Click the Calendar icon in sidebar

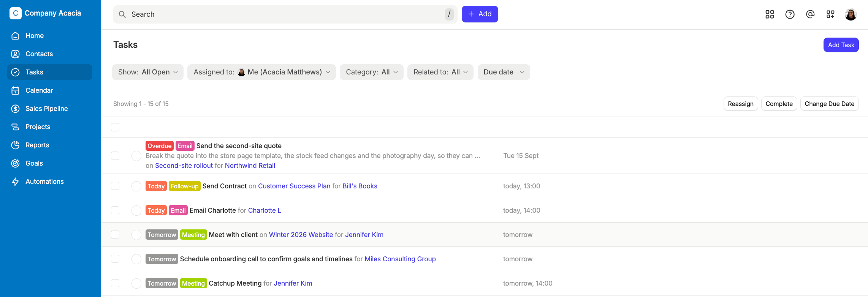tap(16, 90)
